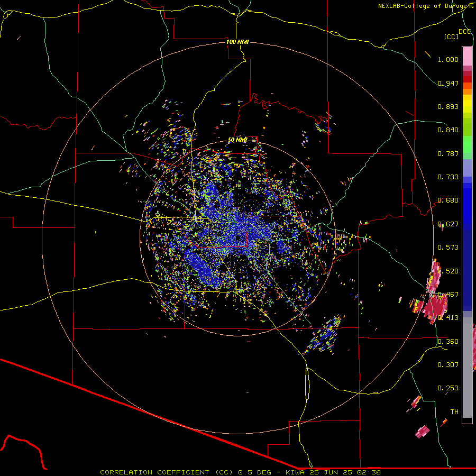Viewport: 476px width, 476px height.
Task: Click the 0.360 scale value
Action: (448, 342)
